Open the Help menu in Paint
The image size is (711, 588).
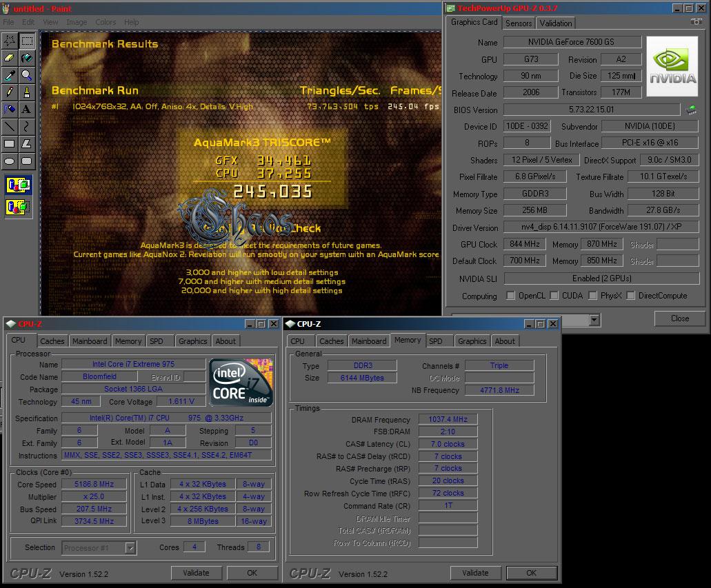132,22
